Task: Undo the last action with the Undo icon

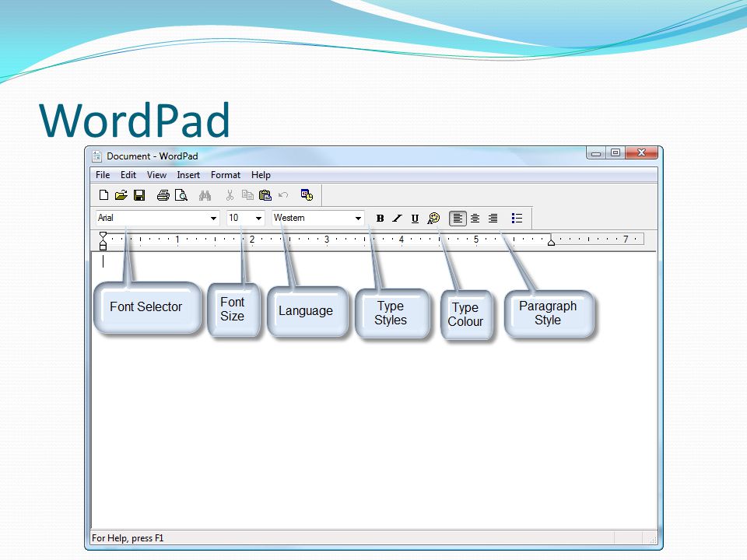Action: (x=283, y=194)
